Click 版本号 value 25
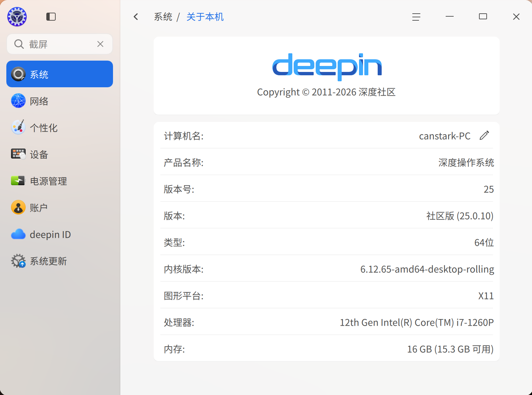The image size is (532, 395). (x=489, y=189)
